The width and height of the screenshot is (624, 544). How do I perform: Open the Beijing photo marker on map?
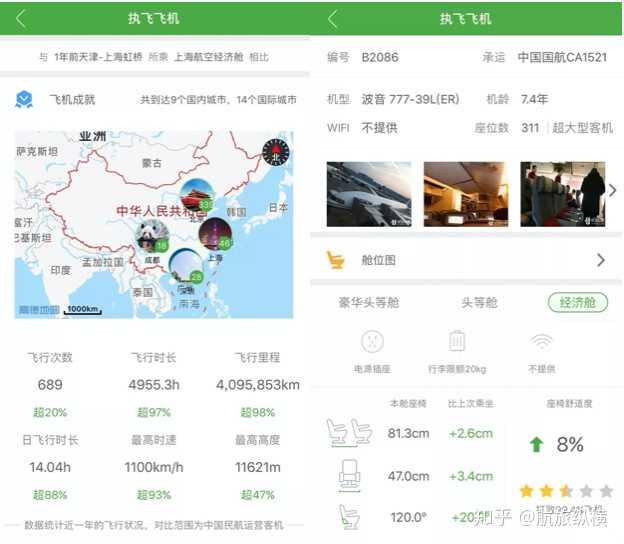tap(197, 196)
